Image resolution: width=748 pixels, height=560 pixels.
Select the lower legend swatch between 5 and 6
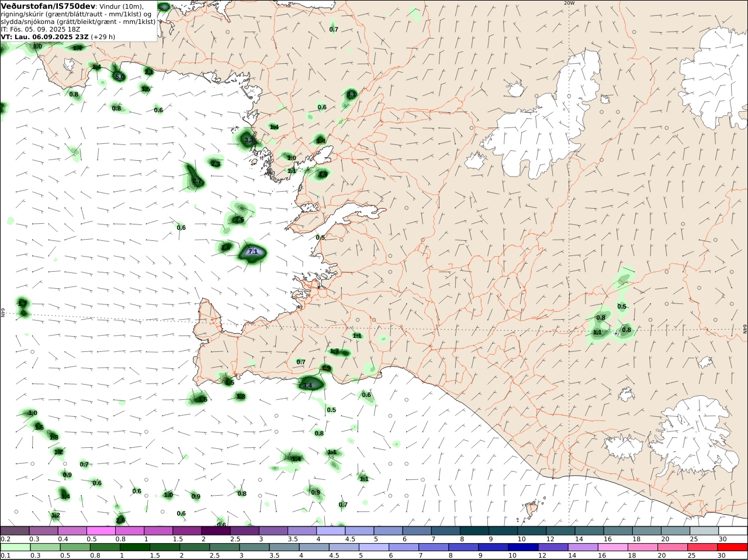click(374, 547)
